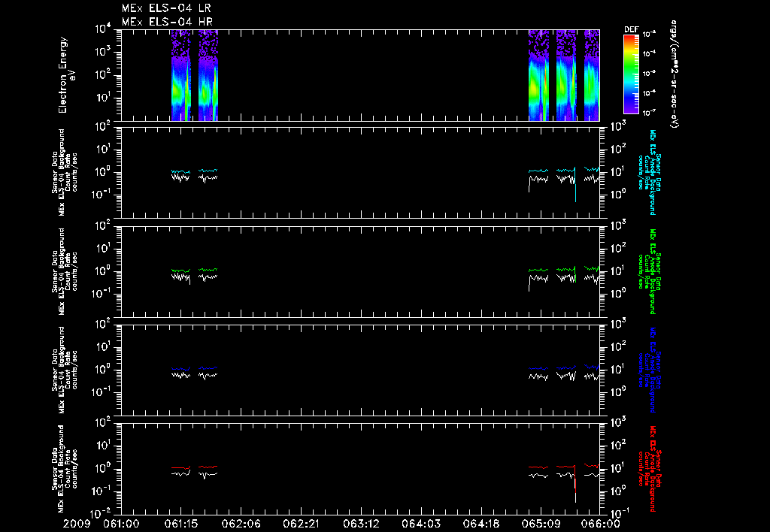
Task: Select the "Electron Energy eV" axis label
Action: 66,75
